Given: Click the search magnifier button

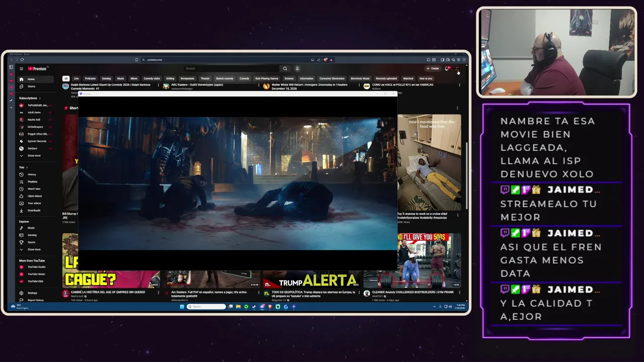Looking at the screenshot, I should coord(285,68).
